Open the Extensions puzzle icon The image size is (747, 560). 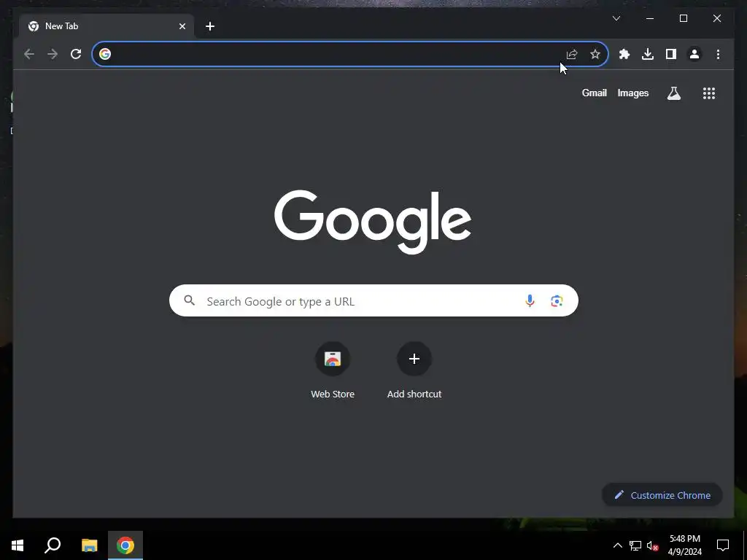(624, 54)
